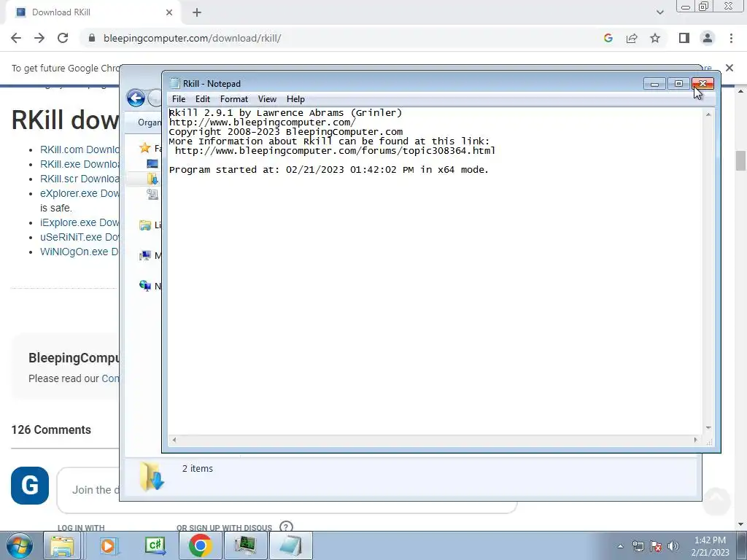
Task: Select the Libraries icon in Explorer sidebar
Action: click(x=145, y=225)
